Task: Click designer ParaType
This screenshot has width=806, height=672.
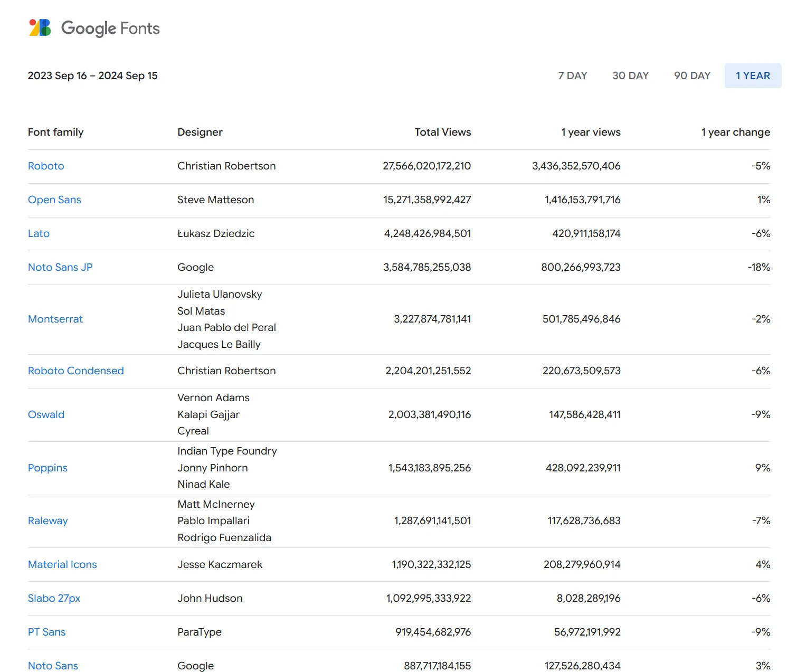Action: (200, 632)
